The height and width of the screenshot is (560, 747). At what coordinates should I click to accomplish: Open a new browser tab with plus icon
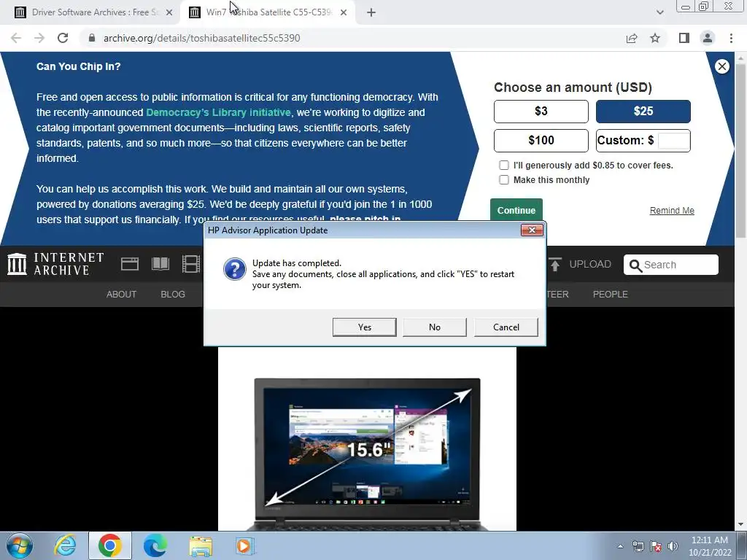pyautogui.click(x=371, y=13)
